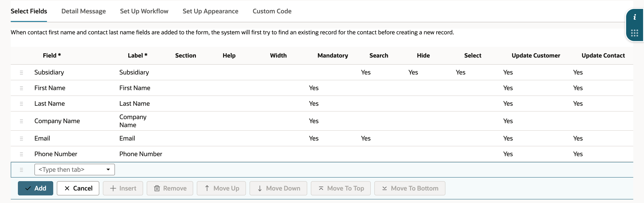Screen dimensions: 644x203
Task: Grab the Subsidiary row drag handle
Action: coord(21,72)
